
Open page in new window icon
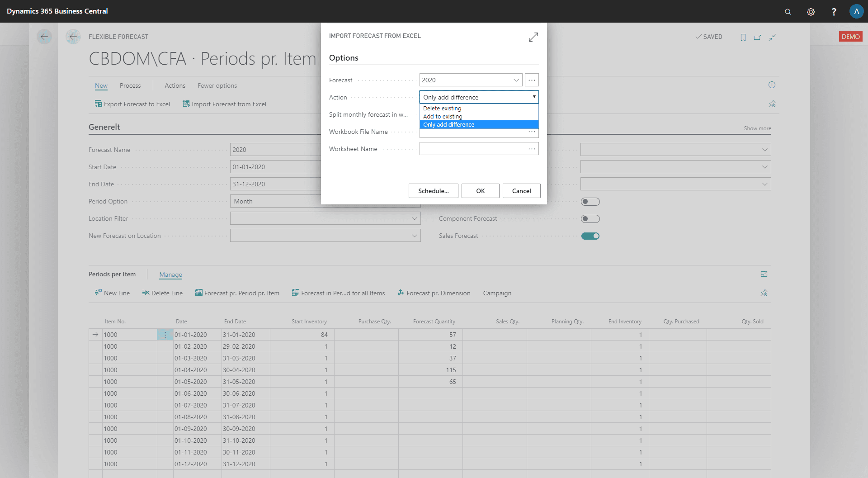point(757,37)
